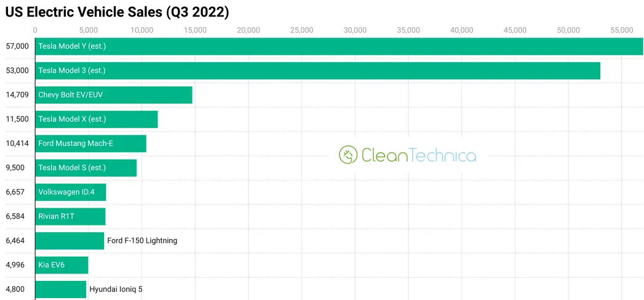The width and height of the screenshot is (644, 300).
Task: Click the 15,000 axis tick label
Action: tap(195, 30)
